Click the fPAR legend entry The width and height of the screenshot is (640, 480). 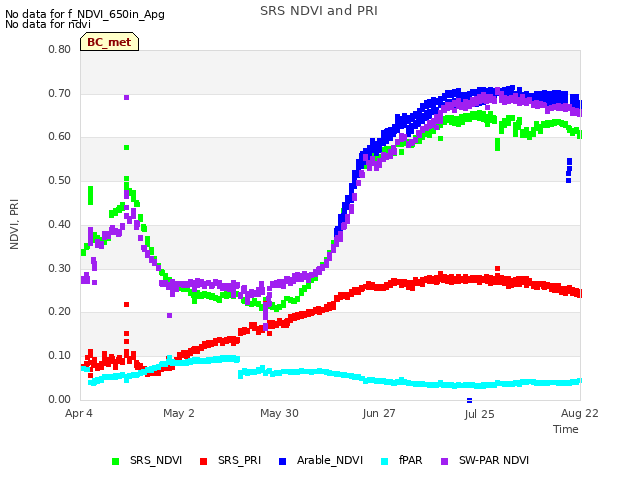(402, 460)
